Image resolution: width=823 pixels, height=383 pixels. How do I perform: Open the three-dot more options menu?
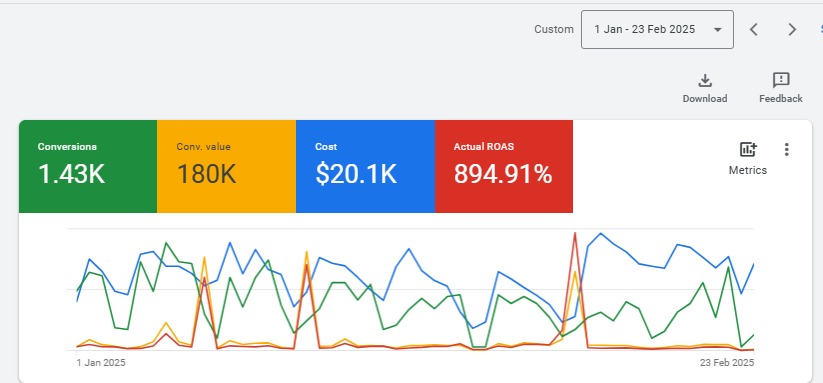(x=786, y=150)
